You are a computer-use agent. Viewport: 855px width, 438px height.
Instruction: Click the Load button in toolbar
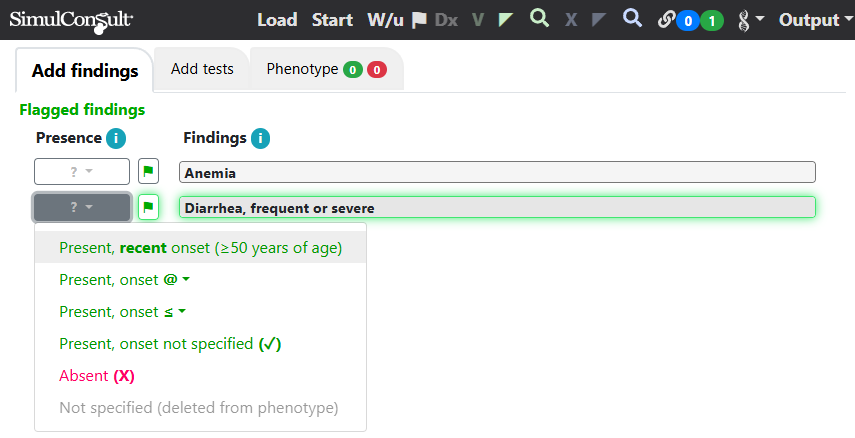tap(277, 20)
